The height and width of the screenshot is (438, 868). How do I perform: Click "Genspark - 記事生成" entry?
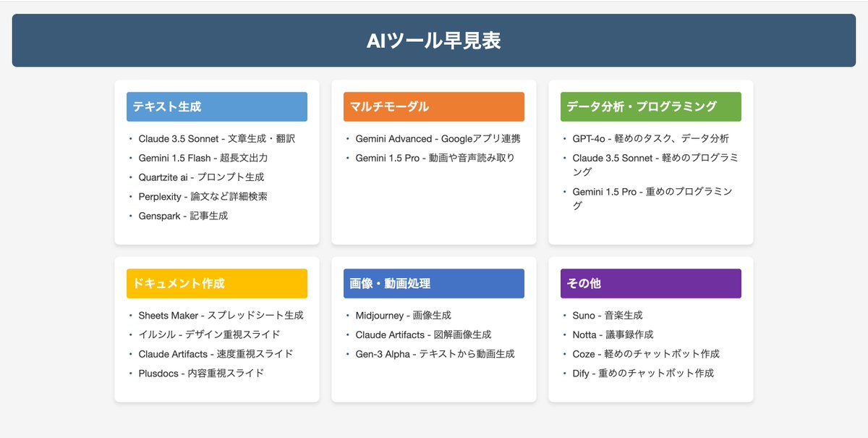(x=183, y=216)
